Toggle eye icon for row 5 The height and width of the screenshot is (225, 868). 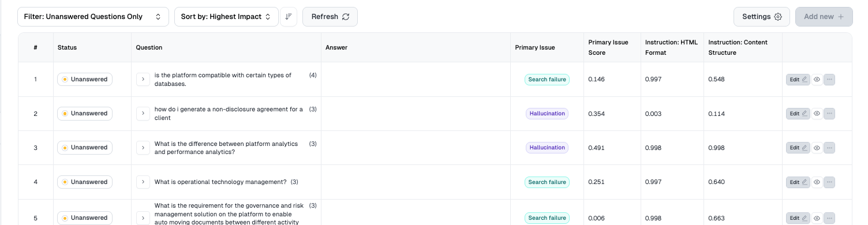[817, 218]
